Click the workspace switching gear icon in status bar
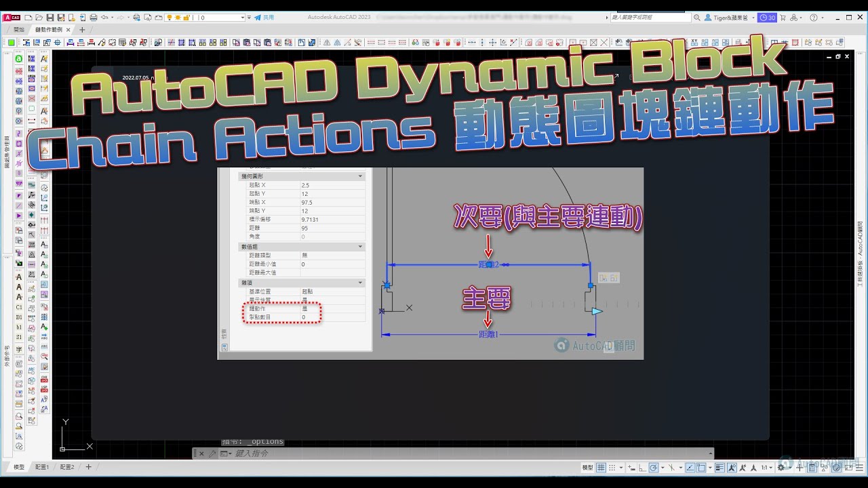 point(781,468)
